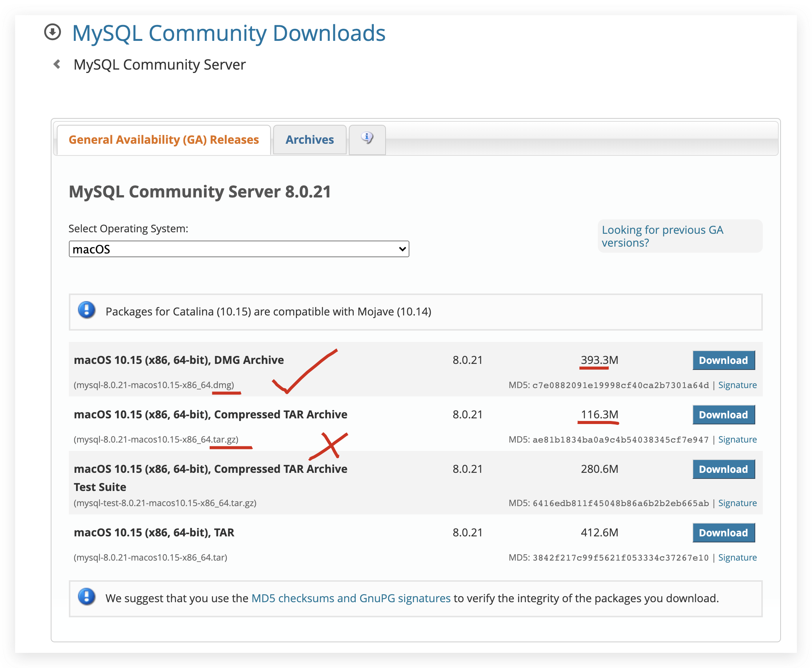Click the download circle icon beside page title
Screen dimensions: 812x668
[x=52, y=32]
